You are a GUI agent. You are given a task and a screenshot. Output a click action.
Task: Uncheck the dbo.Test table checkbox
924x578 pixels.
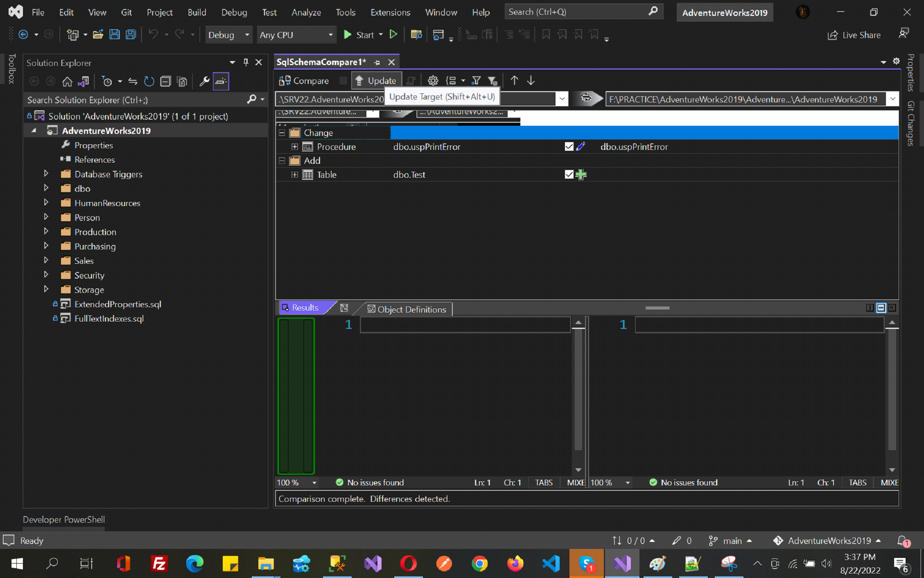569,175
